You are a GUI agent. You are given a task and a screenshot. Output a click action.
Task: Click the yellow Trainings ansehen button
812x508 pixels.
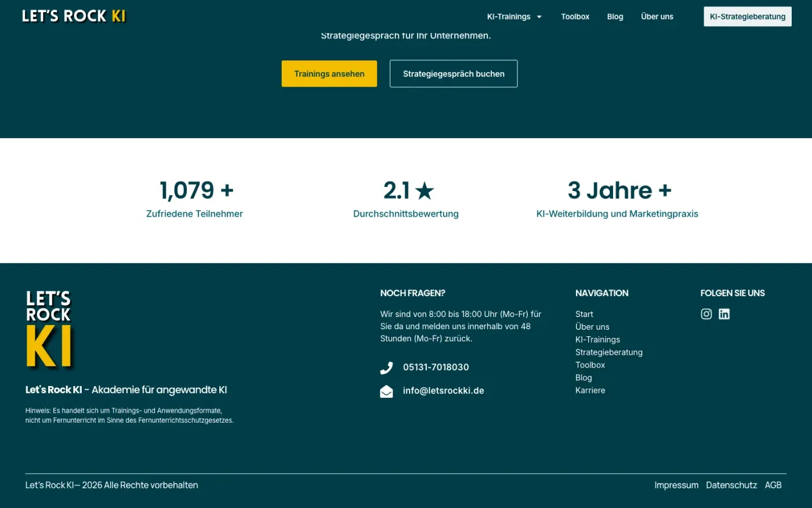[329, 74]
